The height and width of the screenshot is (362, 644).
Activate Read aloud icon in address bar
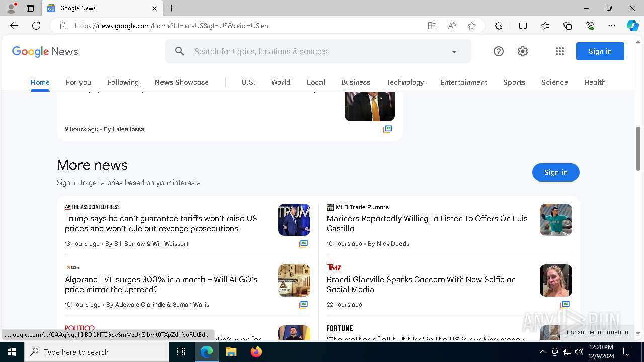click(x=452, y=26)
